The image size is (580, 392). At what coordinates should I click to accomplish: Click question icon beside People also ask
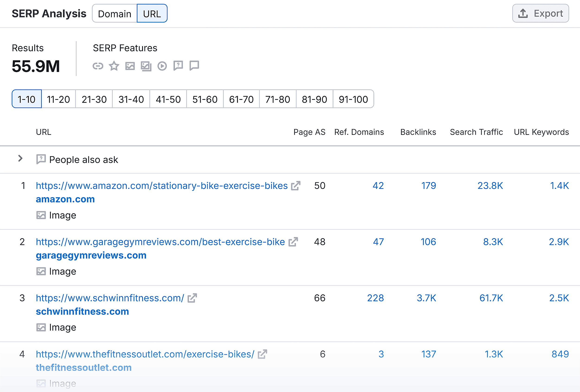click(x=41, y=159)
